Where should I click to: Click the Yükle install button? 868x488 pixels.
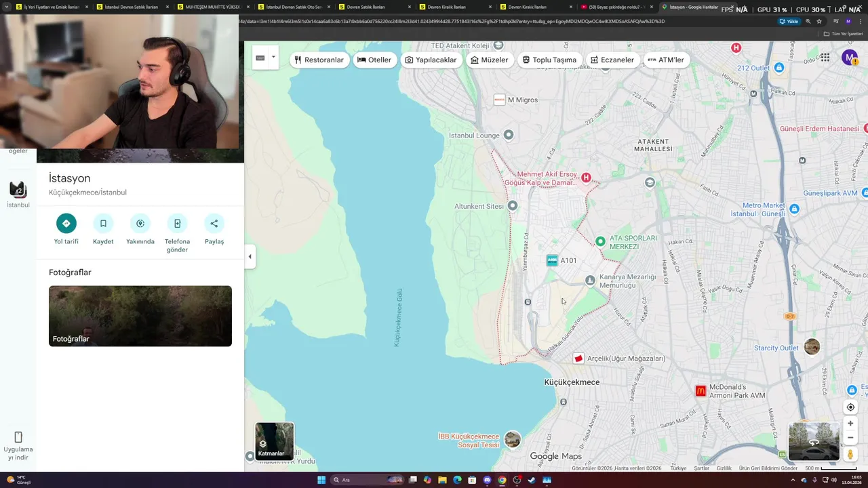tap(789, 21)
